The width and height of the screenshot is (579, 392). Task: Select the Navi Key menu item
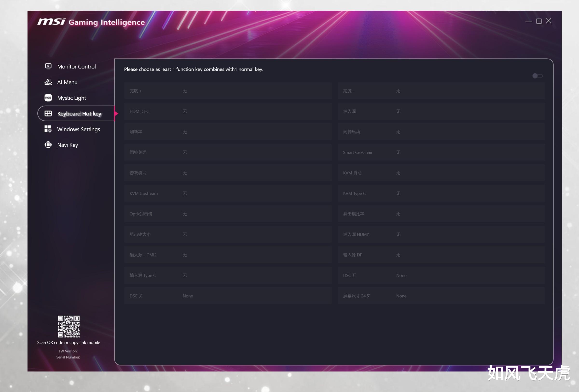(68, 145)
